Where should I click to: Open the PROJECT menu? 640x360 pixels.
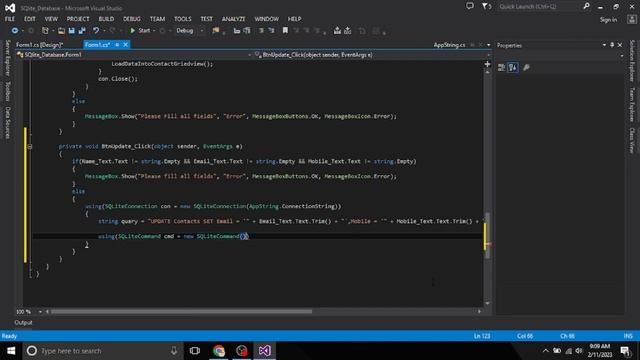78,19
